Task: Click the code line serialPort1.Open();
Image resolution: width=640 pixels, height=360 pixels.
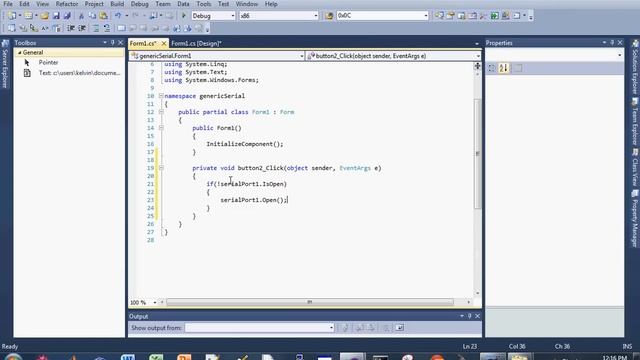Action: pyautogui.click(x=254, y=200)
